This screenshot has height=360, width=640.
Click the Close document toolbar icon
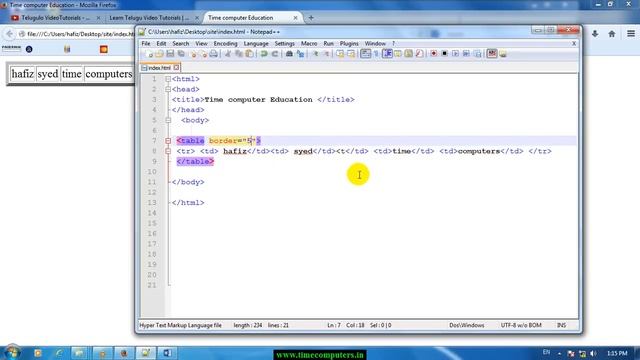[x=192, y=54]
